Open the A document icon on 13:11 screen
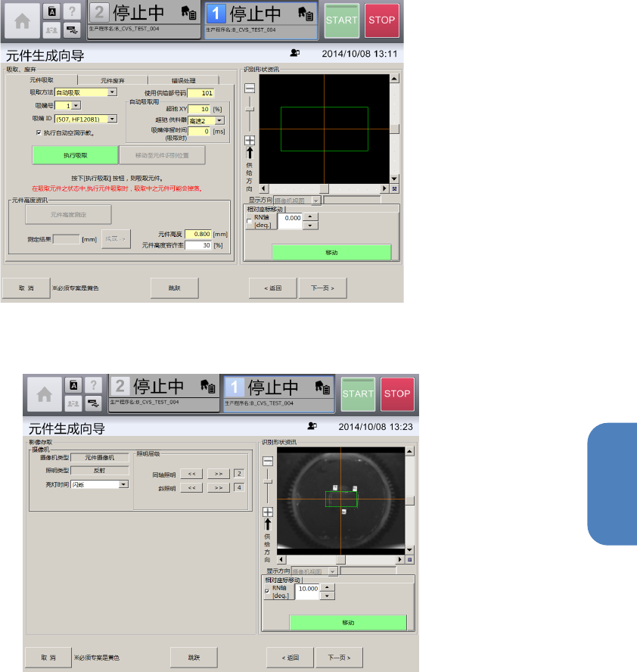 (52, 11)
